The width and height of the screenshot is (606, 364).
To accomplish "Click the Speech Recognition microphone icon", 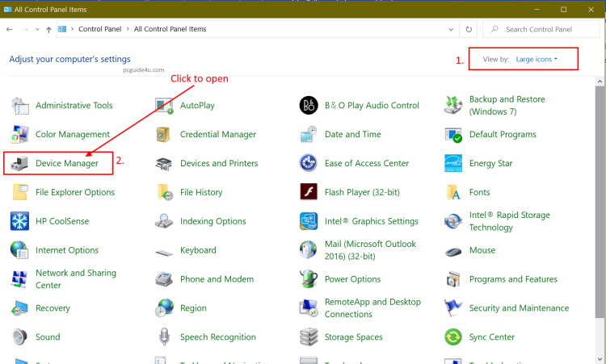I will pos(164,337).
